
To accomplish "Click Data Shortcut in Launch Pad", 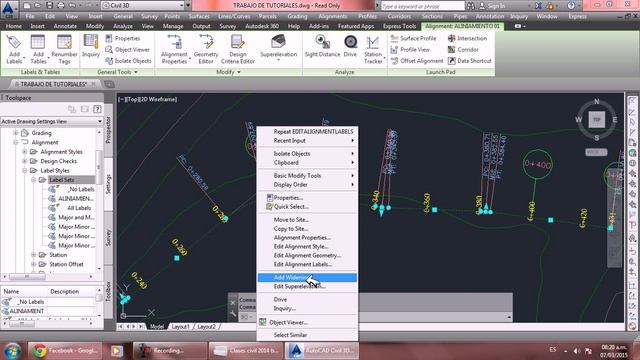I will pyautogui.click(x=469, y=61).
